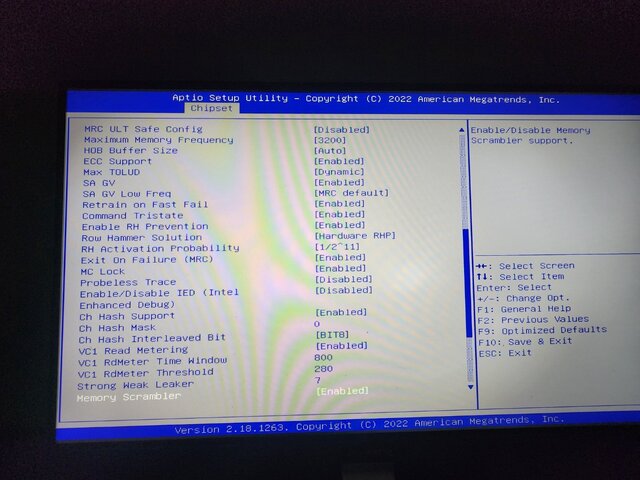
Task: Click VC1 RdMeter Threshold value 280
Action: tap(323, 369)
